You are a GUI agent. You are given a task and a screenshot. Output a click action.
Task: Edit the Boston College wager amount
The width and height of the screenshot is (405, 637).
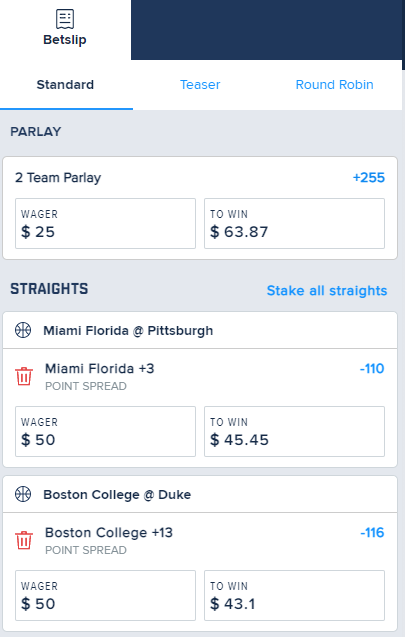[x=105, y=596]
